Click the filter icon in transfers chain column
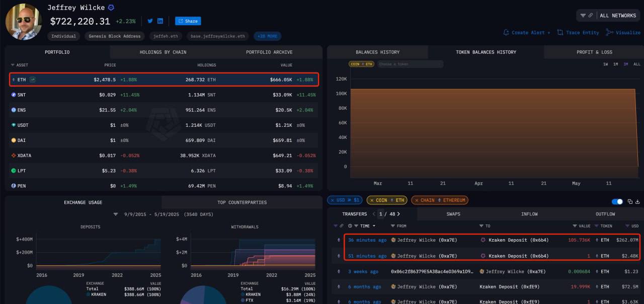This screenshot has height=304, width=644. [335, 226]
